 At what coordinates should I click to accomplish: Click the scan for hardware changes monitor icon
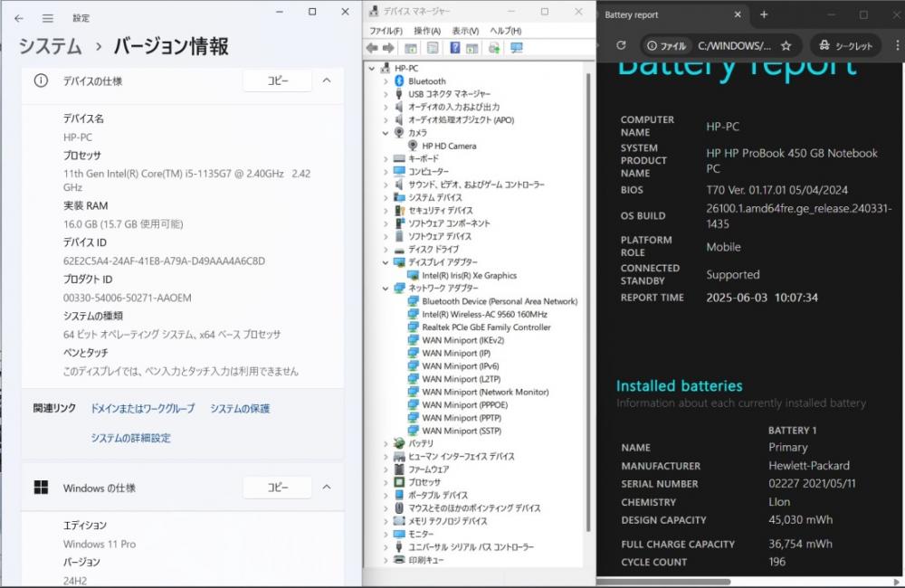[x=517, y=48]
